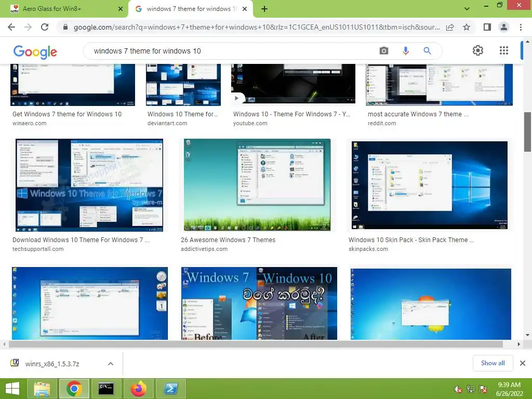Select the windows 7 theme for windows tab
The width and height of the screenshot is (532, 399).
click(x=191, y=9)
